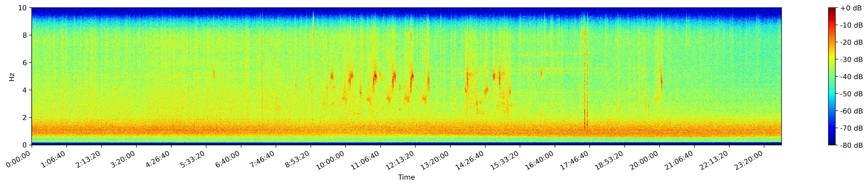Click the -20 dB colorbar label
Image resolution: width=868 pixels, height=186 pixels.
[x=852, y=43]
